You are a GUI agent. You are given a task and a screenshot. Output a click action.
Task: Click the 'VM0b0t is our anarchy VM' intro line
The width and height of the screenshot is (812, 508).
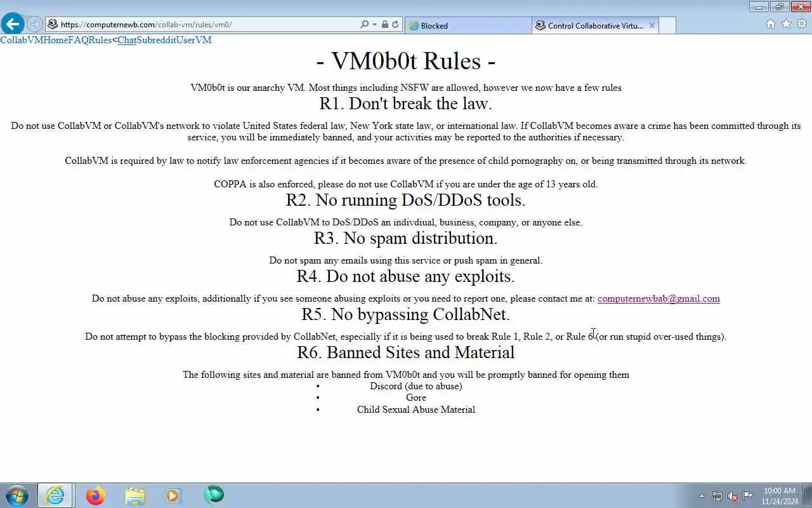406,88
